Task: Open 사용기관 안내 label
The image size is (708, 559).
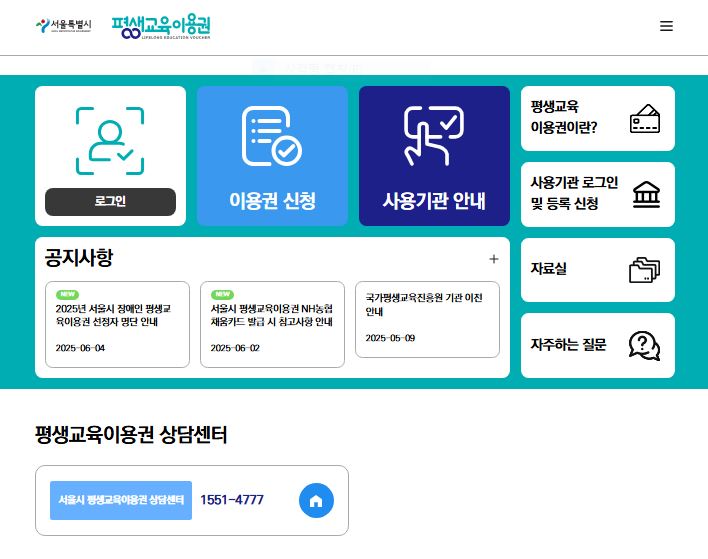Action: coord(434,200)
